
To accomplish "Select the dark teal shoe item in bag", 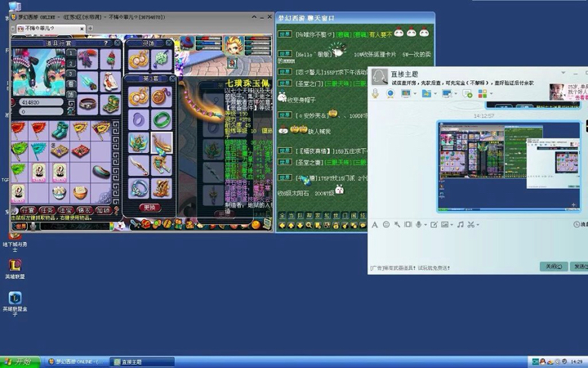I will 100,172.
